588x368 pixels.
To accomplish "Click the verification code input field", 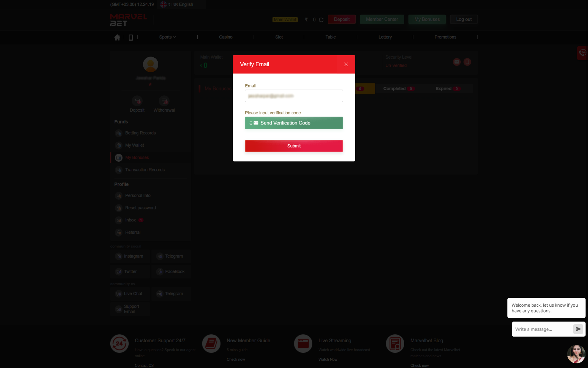I will click(294, 123).
